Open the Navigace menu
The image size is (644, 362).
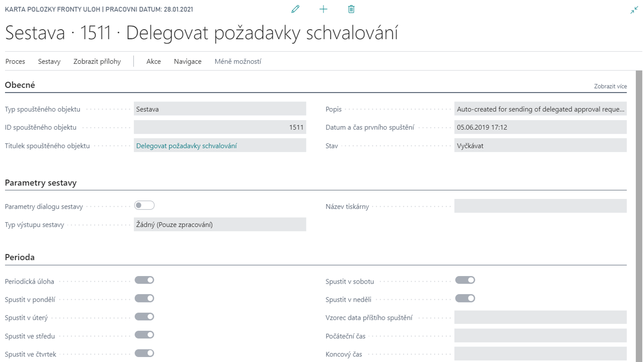point(187,61)
